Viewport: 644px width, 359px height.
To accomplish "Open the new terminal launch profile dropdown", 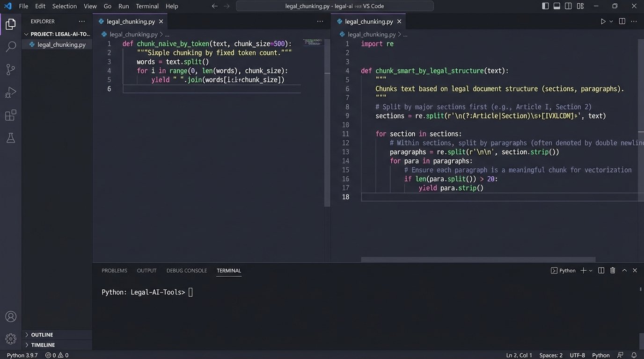I will point(591,271).
